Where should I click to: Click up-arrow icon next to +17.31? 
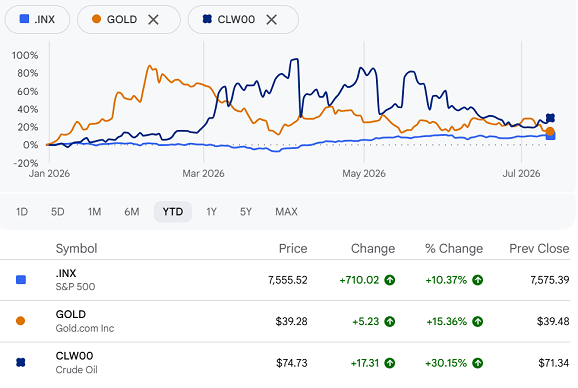click(390, 363)
